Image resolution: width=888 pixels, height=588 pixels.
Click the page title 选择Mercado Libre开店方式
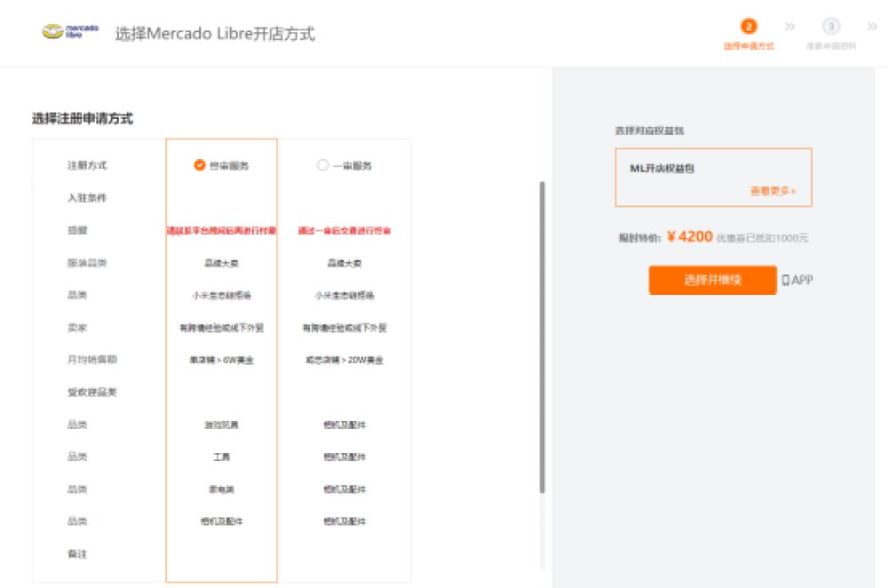coord(215,34)
